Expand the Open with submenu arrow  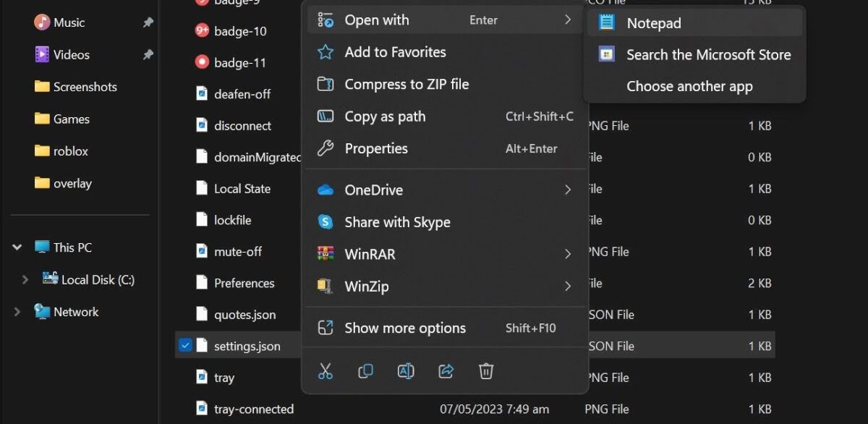(x=568, y=20)
